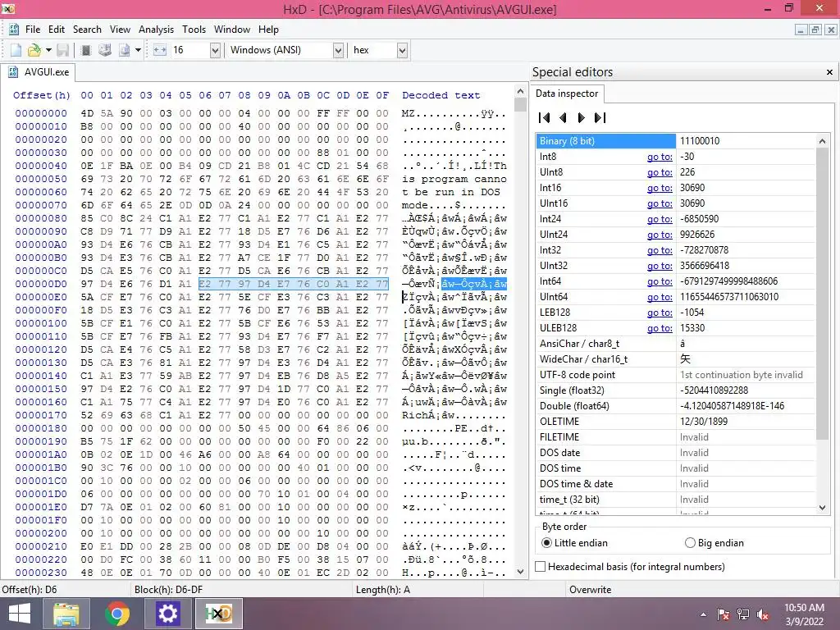Open the Analysis menu
Screen dimensions: 840x630
pos(156,30)
